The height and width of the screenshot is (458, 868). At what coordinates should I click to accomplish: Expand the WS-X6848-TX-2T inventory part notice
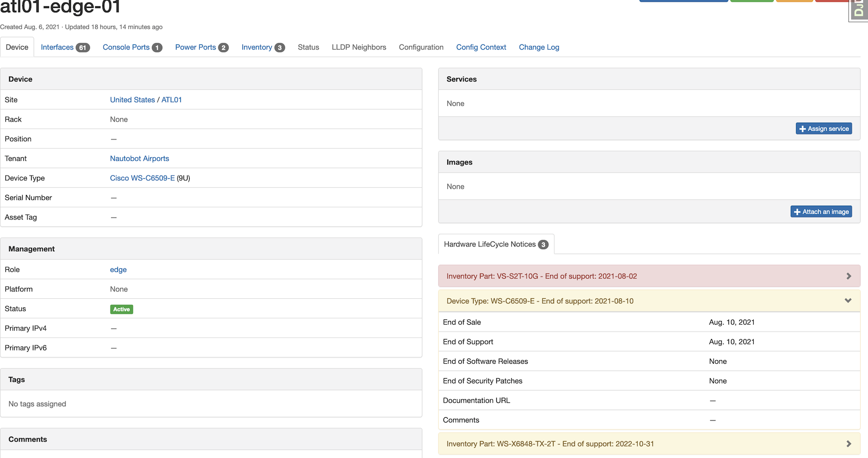tap(848, 444)
